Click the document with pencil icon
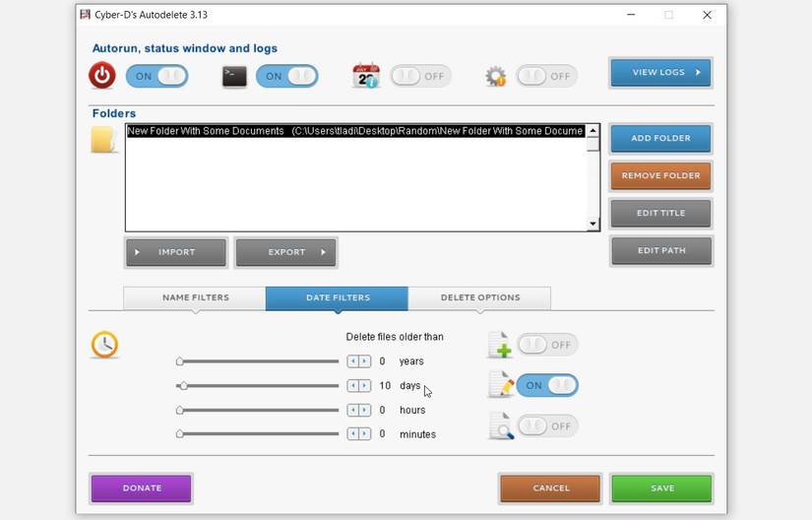This screenshot has width=812, height=520. 501,385
